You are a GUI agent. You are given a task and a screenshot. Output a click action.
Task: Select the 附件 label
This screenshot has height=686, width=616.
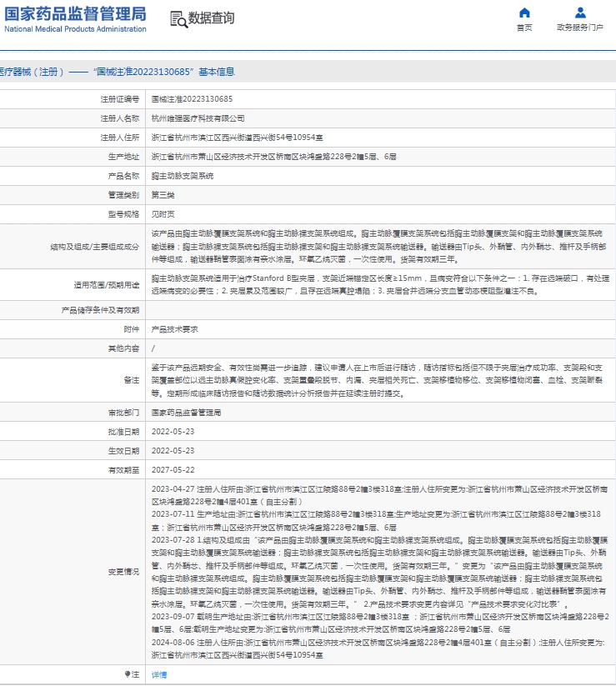pos(132,329)
